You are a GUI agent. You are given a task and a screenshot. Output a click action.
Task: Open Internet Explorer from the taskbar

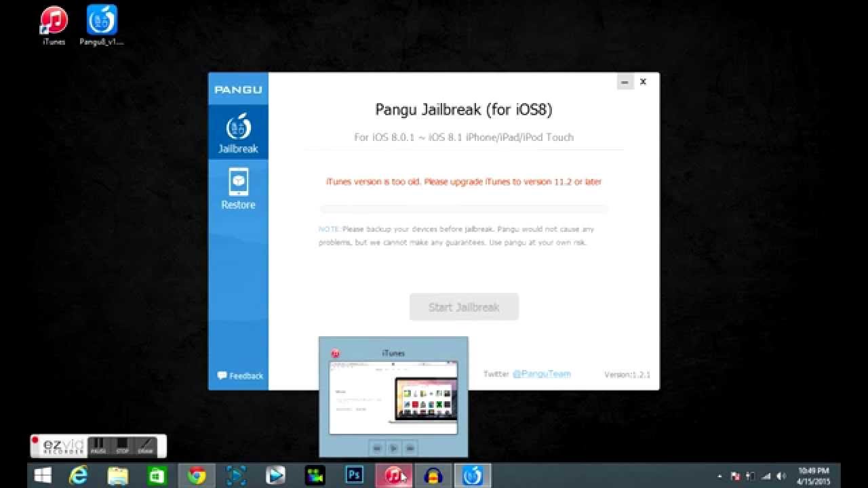79,476
